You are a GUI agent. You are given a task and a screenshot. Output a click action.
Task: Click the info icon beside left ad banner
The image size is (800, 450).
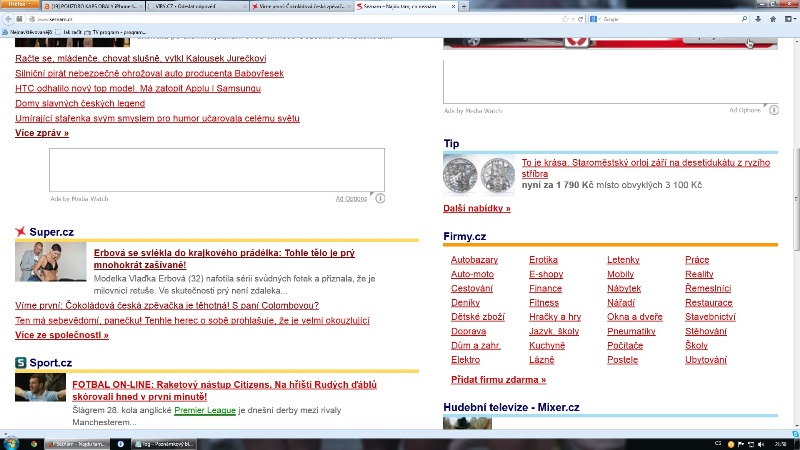pos(380,198)
